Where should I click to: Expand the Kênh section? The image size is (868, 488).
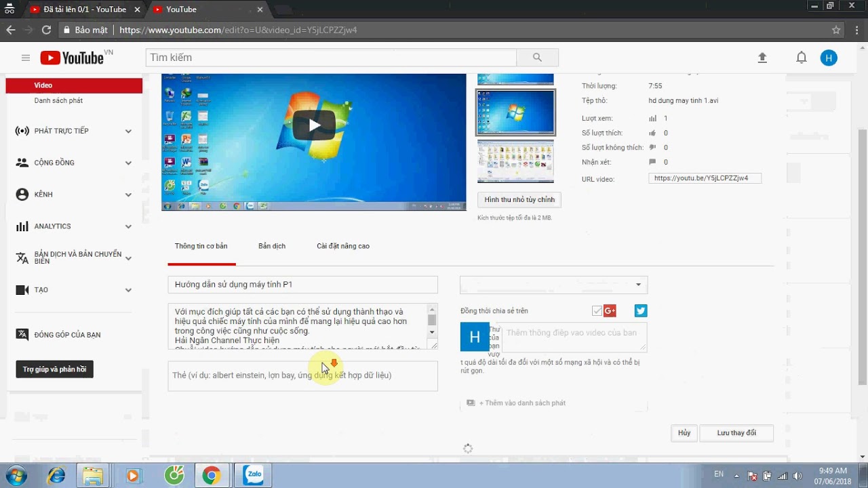point(128,195)
